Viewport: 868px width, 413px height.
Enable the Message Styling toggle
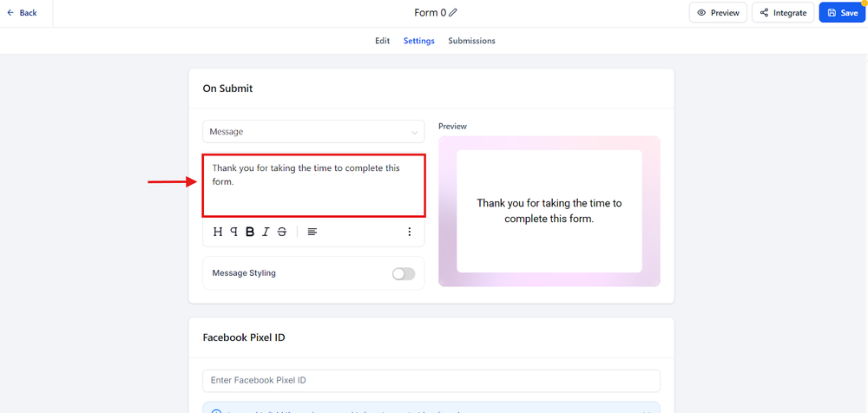(x=404, y=273)
